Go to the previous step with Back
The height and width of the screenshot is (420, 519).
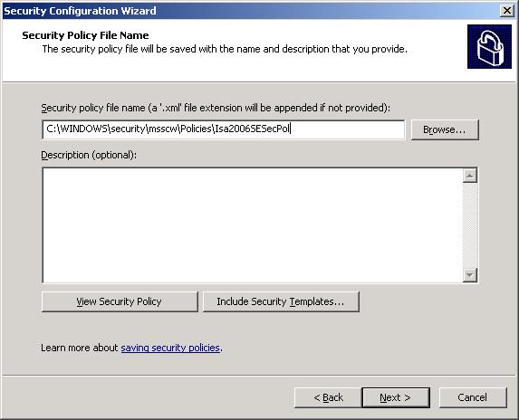(328, 397)
